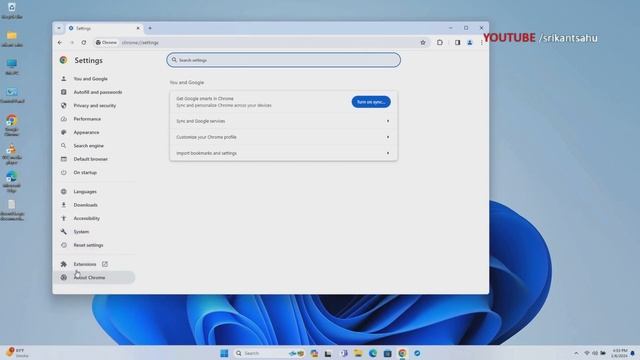The image size is (640, 360).
Task: Open Languages settings
Action: coord(85,191)
